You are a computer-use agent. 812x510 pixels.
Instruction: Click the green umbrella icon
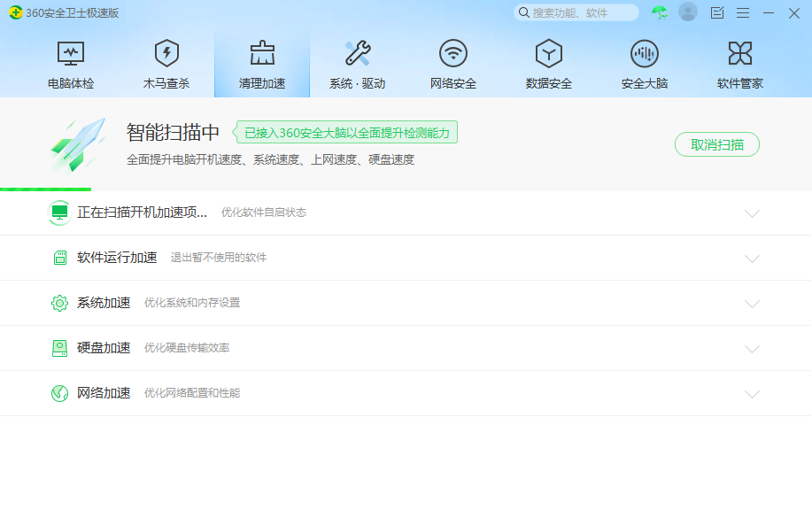click(x=659, y=12)
